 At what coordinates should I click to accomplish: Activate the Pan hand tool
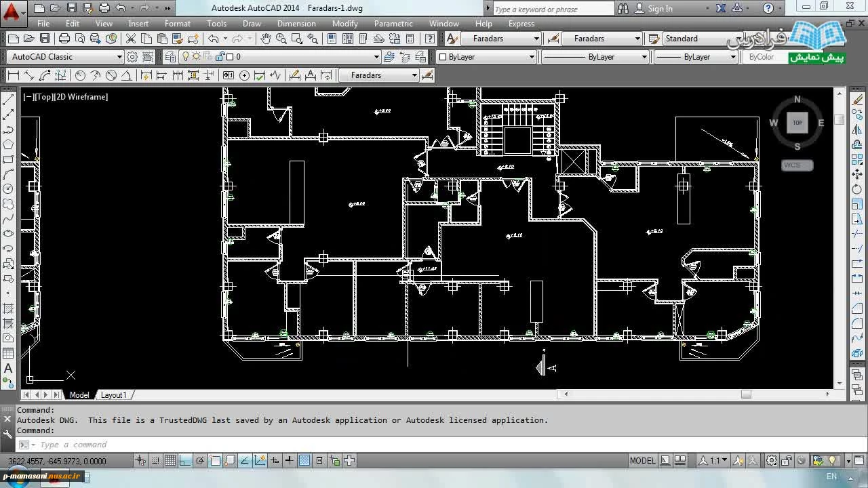tap(265, 39)
